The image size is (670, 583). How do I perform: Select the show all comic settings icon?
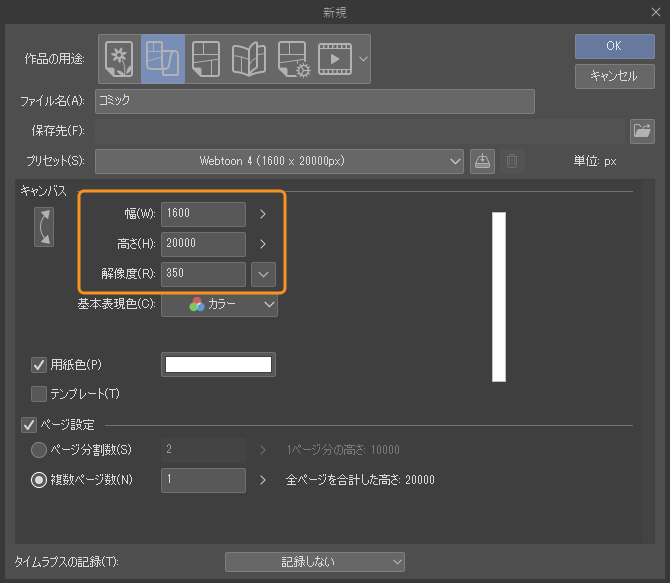[x=294, y=59]
